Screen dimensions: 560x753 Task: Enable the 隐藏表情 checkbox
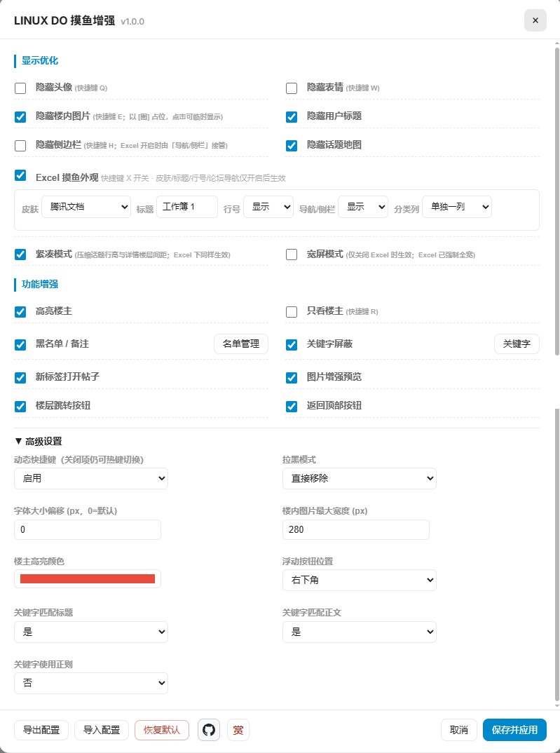(292, 88)
